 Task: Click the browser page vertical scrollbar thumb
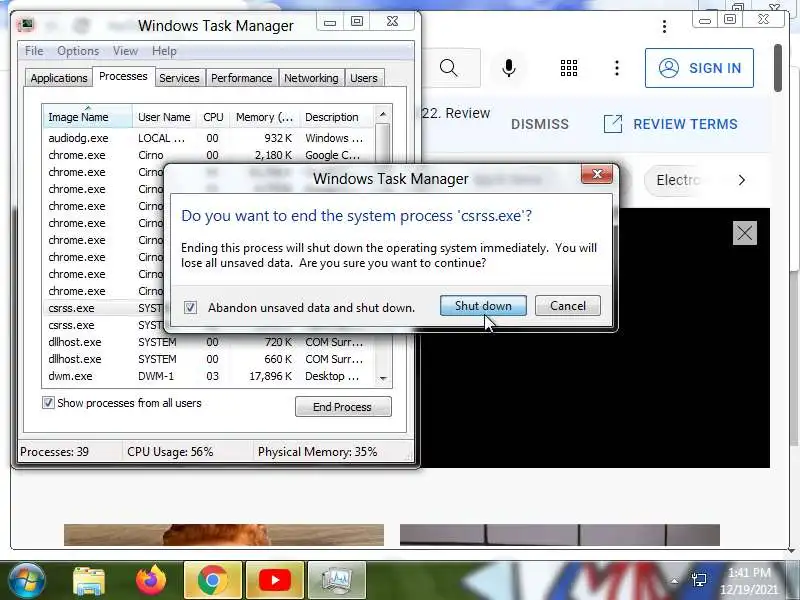[x=778, y=68]
